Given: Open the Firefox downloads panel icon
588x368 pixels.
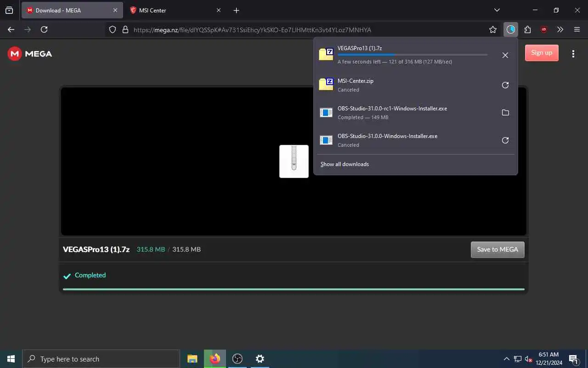Looking at the screenshot, I should pyautogui.click(x=510, y=29).
